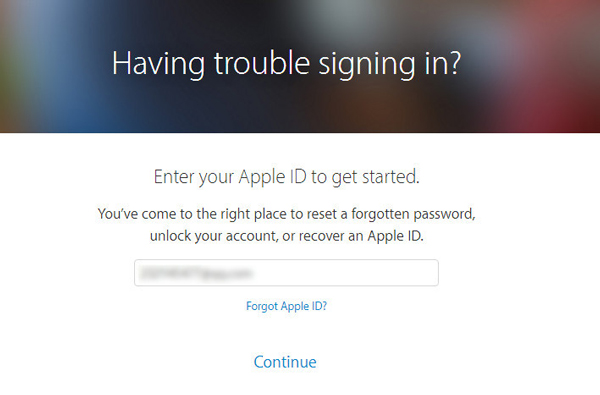Click the Enter your Apple ID subtitle
The image size is (600, 395).
(287, 177)
